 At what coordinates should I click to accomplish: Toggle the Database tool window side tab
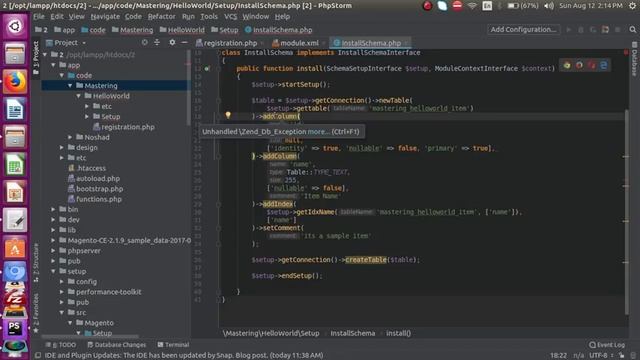[x=634, y=59]
